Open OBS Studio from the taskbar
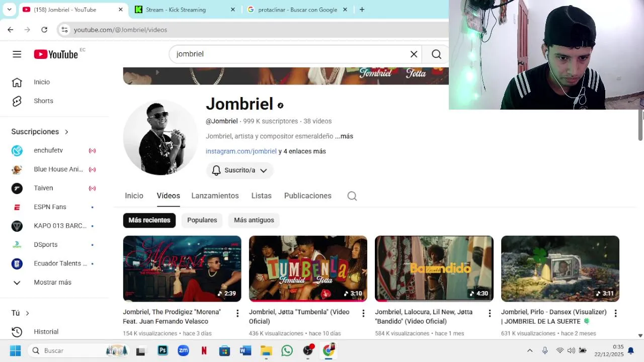 [308, 350]
